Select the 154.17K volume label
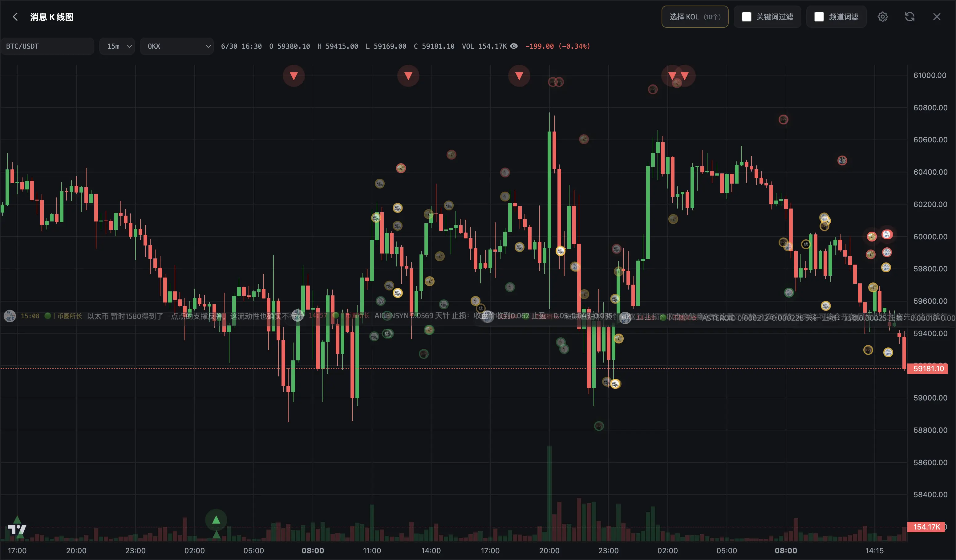Viewport: 956px width, 560px height. click(x=926, y=527)
